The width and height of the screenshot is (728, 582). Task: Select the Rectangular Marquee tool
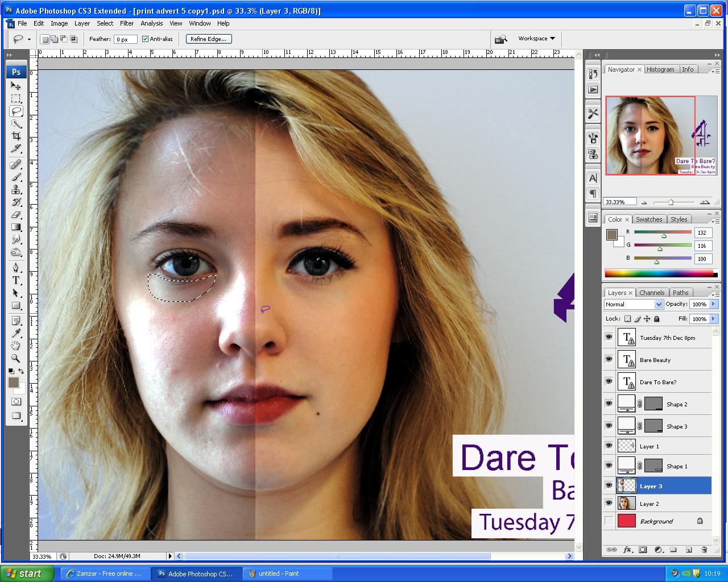pos(16,98)
